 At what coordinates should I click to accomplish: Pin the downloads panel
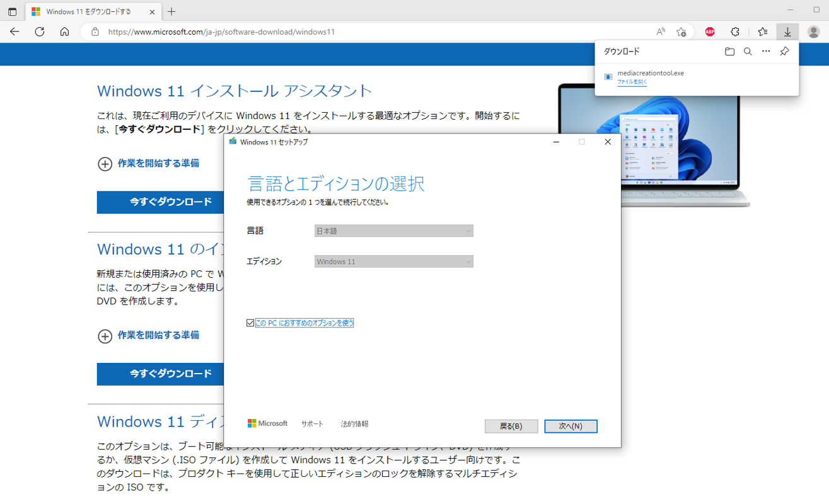[x=784, y=52]
